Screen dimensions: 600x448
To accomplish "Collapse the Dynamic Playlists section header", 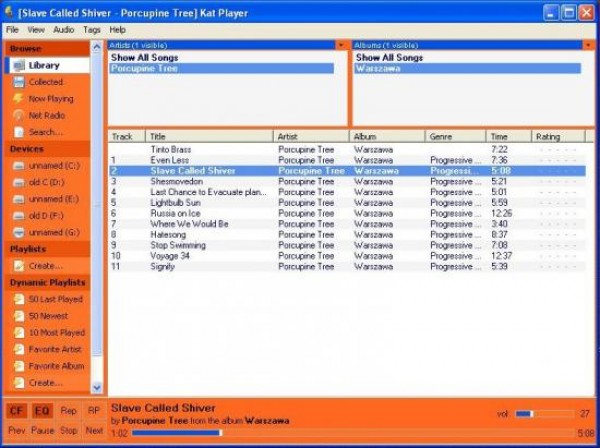I will tap(47, 283).
